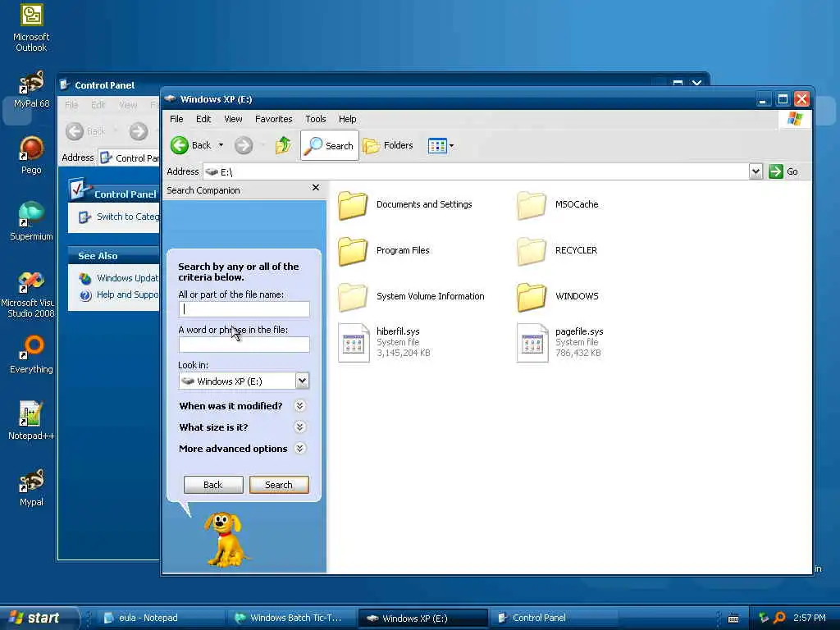The height and width of the screenshot is (630, 840).
Task: Expand When was it modified options
Action: (300, 405)
